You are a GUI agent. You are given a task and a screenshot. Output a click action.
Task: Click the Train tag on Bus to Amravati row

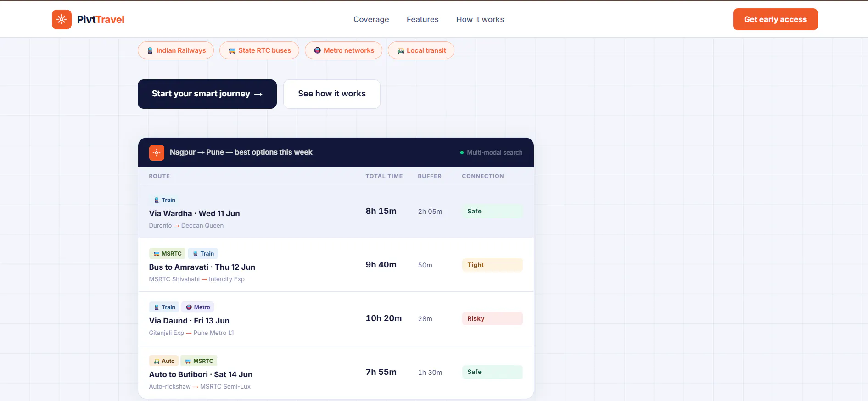[203, 254]
